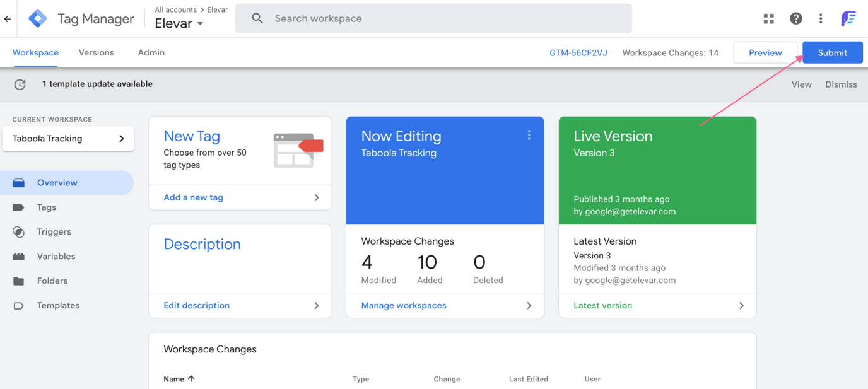Dismiss the template update notice

click(841, 84)
